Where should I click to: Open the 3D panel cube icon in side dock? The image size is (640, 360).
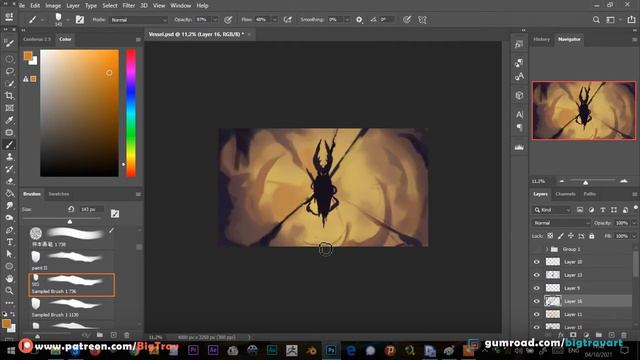click(x=519, y=96)
